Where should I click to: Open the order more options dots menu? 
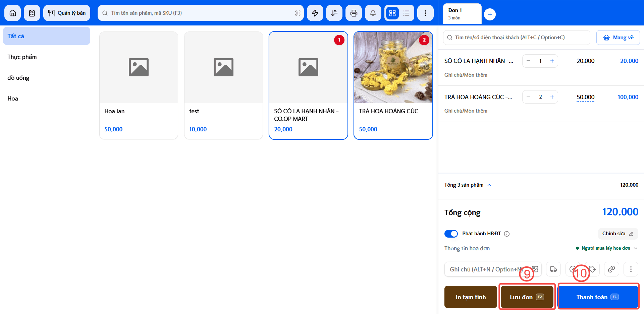[x=631, y=269]
